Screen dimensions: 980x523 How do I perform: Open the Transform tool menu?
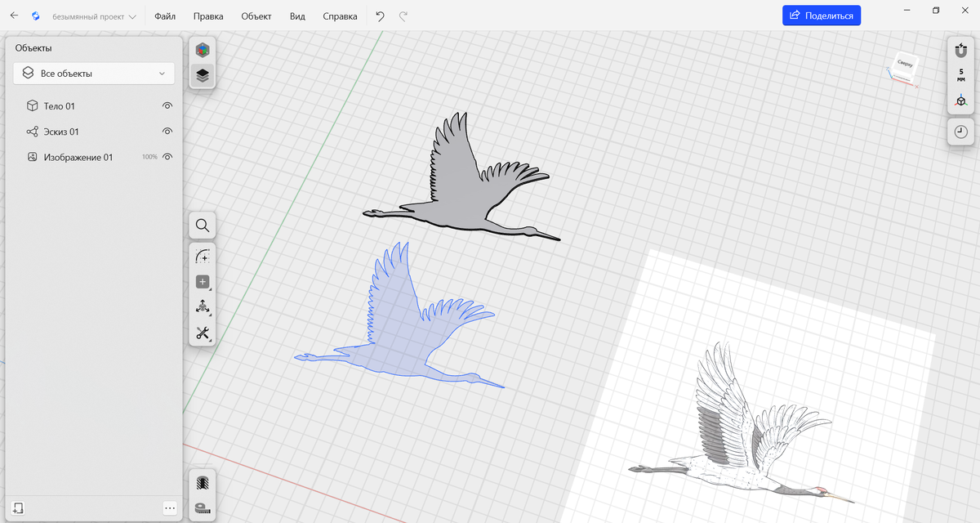[203, 307]
